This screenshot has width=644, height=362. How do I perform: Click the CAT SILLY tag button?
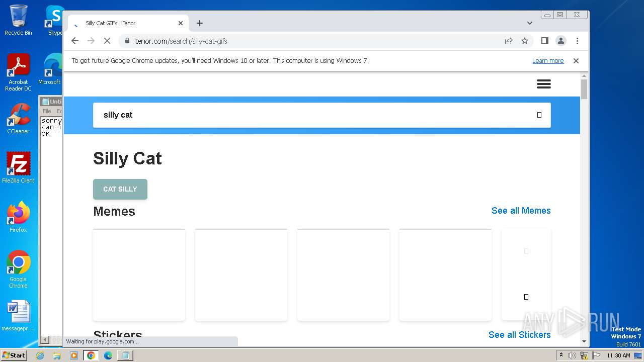point(120,189)
